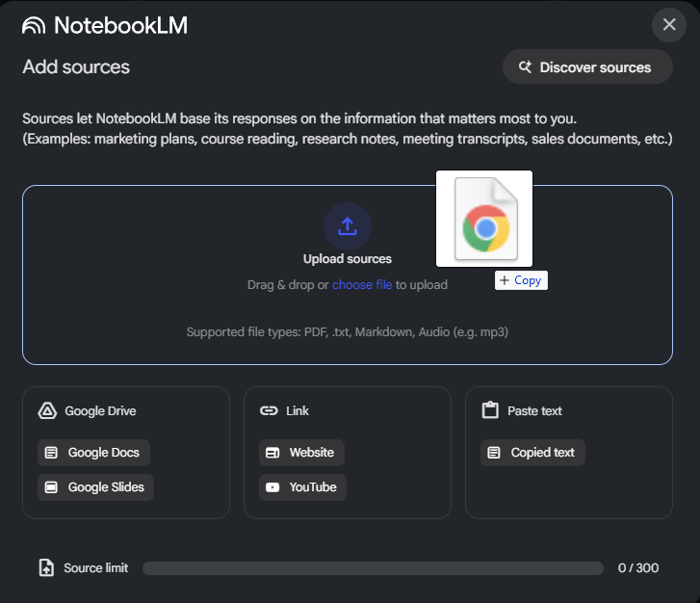Click the NotebookLM title text

point(121,25)
